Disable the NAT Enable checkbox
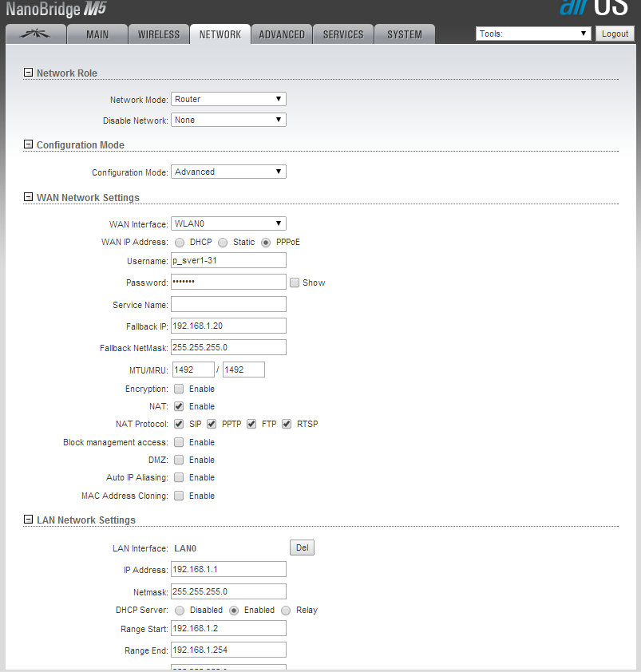641x672 pixels. 179,406
